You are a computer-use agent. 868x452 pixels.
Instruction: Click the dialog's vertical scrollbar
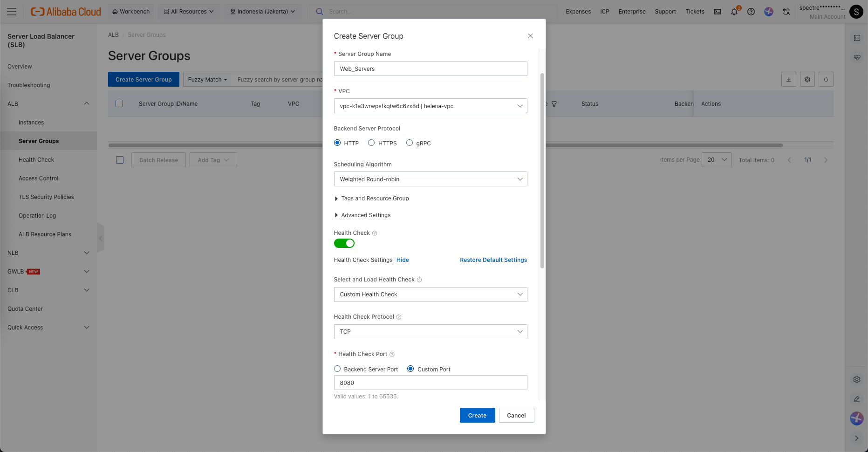542,170
